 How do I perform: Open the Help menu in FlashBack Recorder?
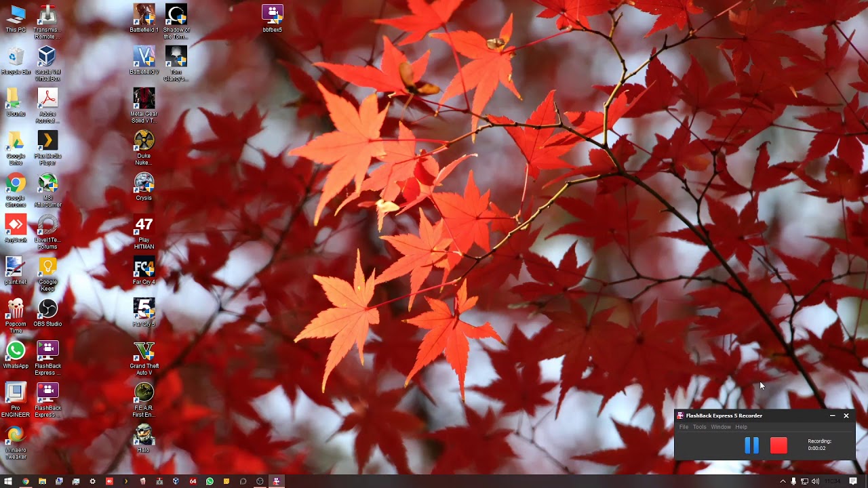click(741, 427)
